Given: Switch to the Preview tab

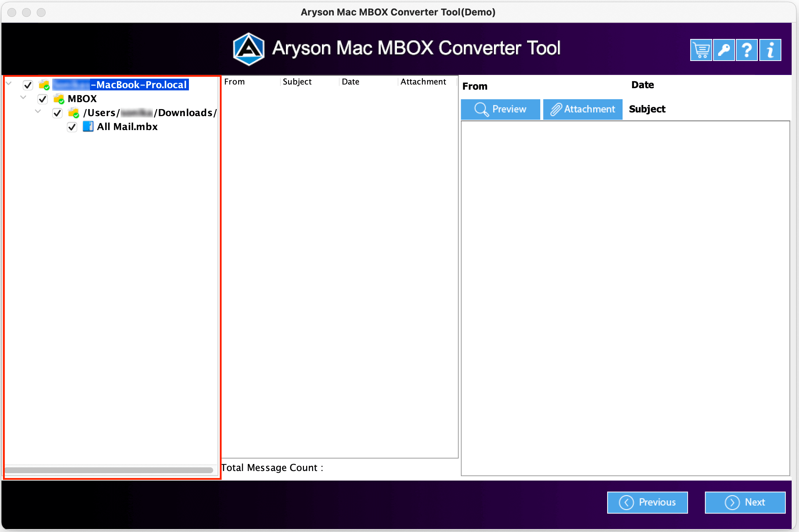Looking at the screenshot, I should point(501,109).
